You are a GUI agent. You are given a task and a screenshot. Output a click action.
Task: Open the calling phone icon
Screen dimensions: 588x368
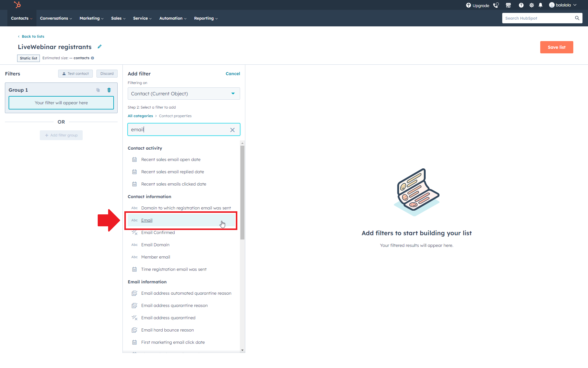point(496,5)
